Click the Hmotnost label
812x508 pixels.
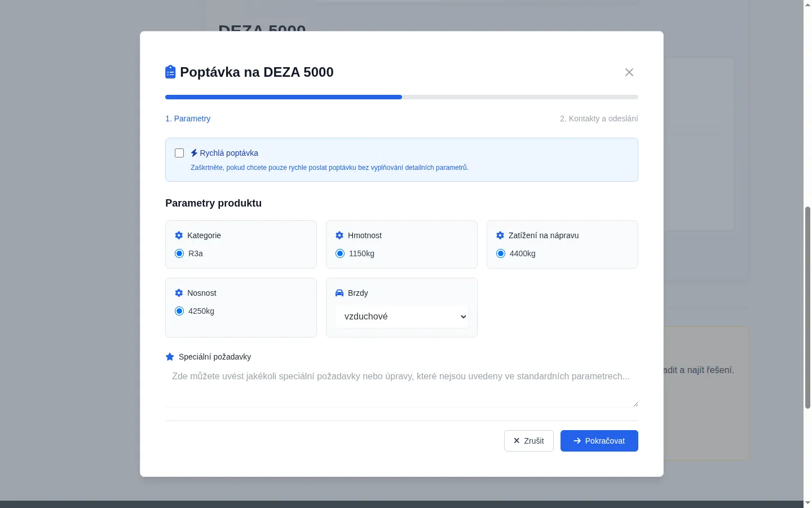click(x=365, y=235)
